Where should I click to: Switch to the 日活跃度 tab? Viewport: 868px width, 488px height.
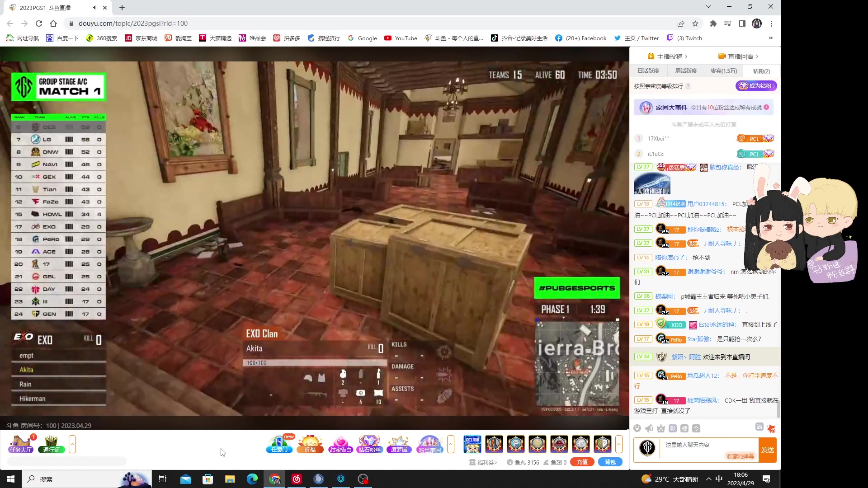pos(648,71)
